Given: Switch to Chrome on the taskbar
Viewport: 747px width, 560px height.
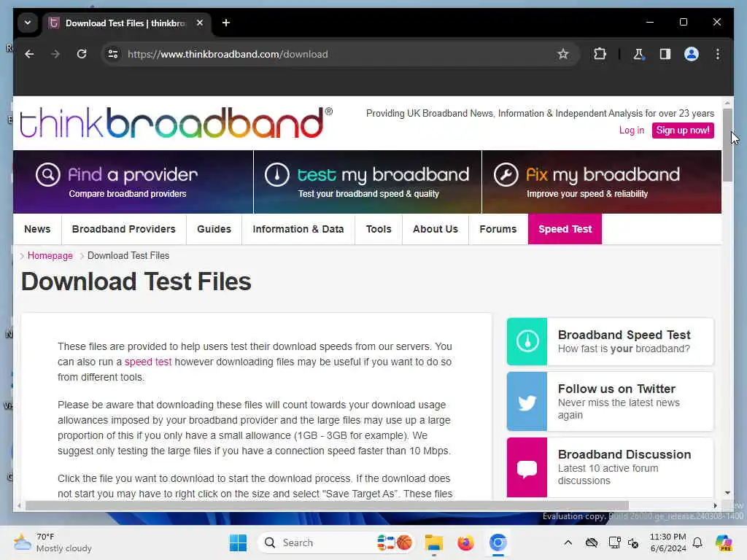Looking at the screenshot, I should pyautogui.click(x=498, y=542).
